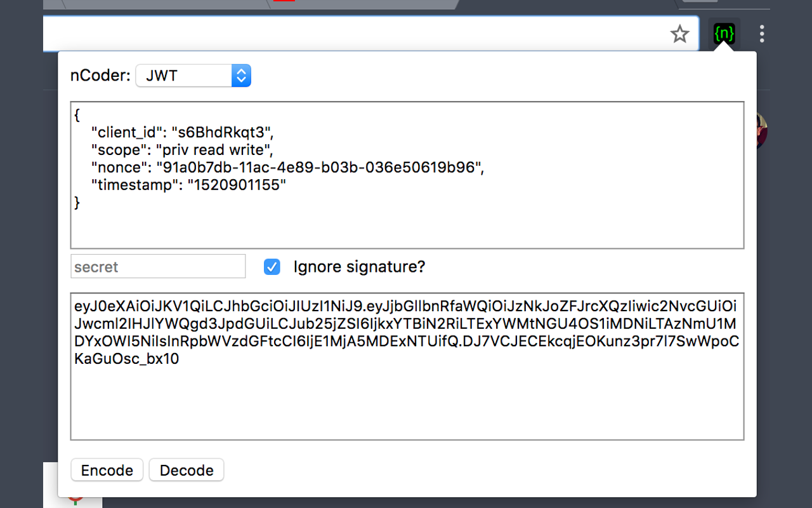Open the Chrome three-dot menu
812x508 pixels.
click(762, 34)
